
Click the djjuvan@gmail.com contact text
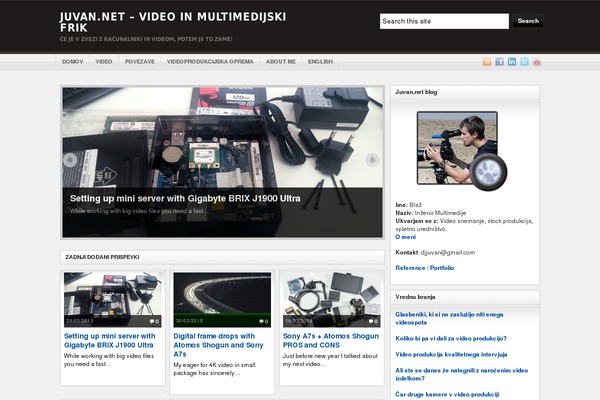coord(448,253)
